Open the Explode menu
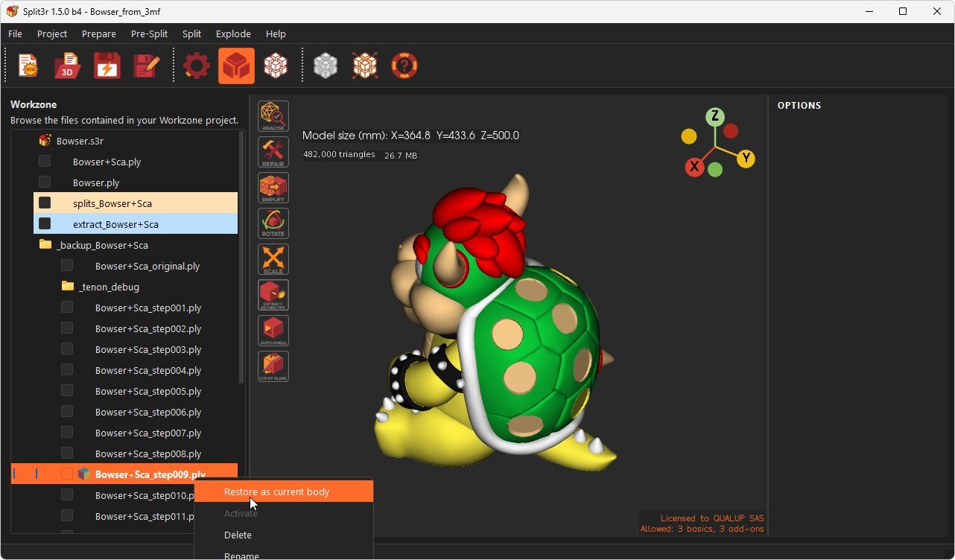The height and width of the screenshot is (560, 955). [233, 34]
